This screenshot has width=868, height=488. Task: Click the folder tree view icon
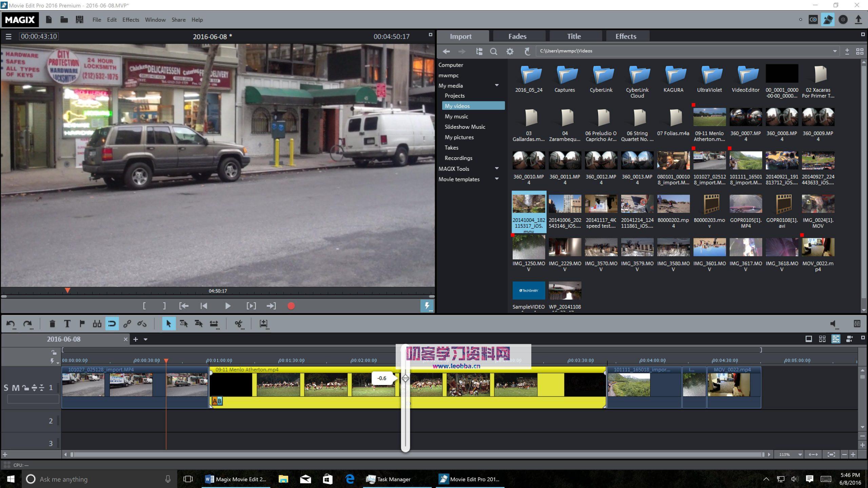pyautogui.click(x=479, y=52)
